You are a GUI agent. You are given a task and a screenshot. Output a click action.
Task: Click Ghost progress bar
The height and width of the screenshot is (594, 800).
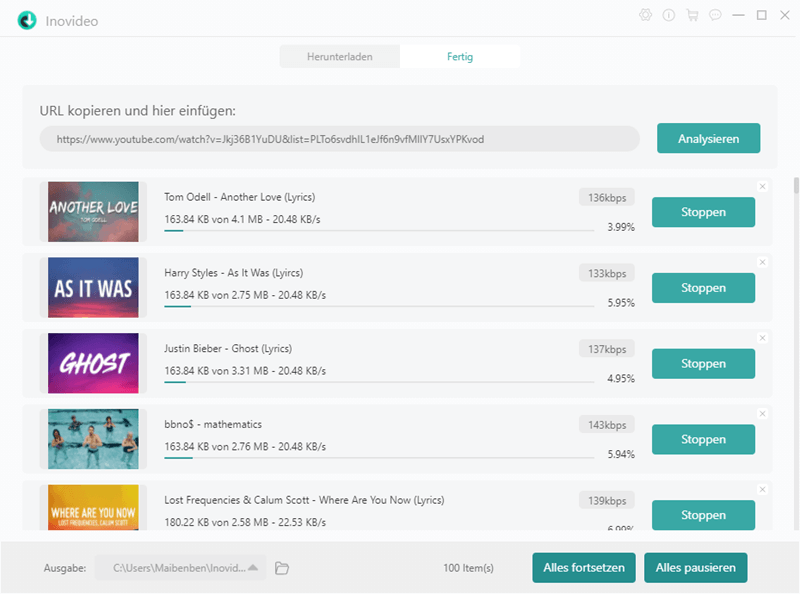[x=379, y=382]
